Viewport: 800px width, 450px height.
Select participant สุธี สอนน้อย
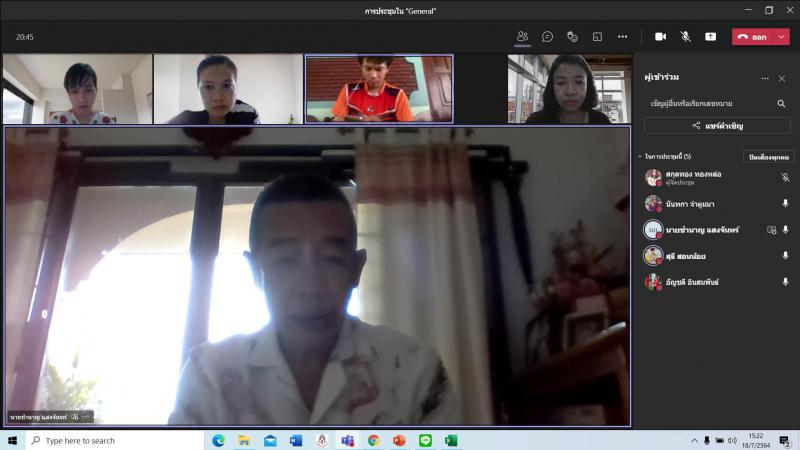coord(717,256)
